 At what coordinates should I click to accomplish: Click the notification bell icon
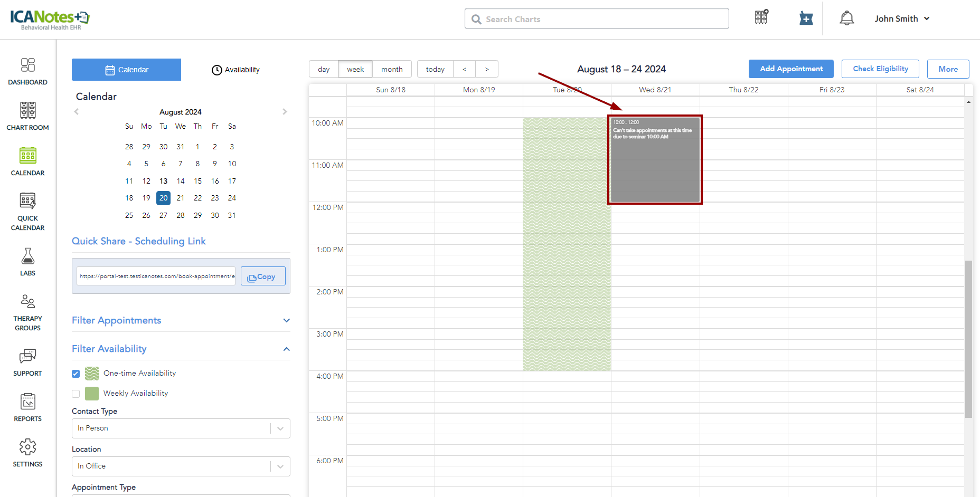(x=846, y=18)
